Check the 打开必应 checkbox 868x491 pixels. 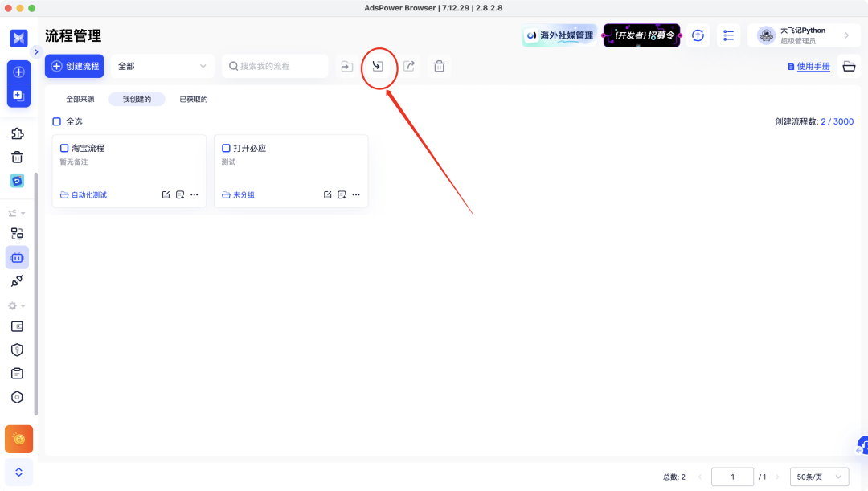[226, 148]
